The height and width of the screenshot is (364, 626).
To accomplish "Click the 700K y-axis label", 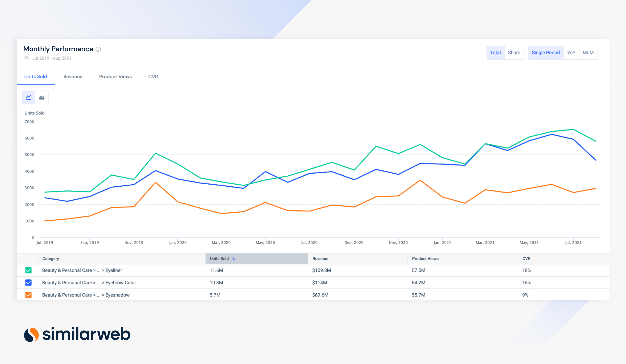I will pyautogui.click(x=29, y=122).
